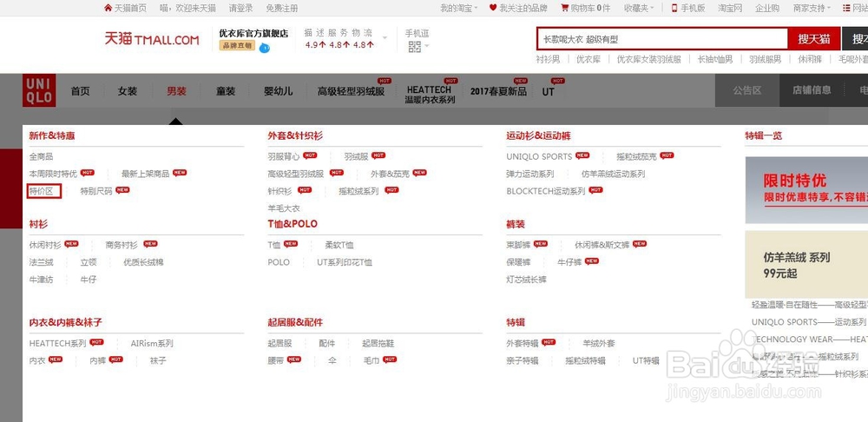
Task: Click the heart icon 我关注的品牌
Action: tap(493, 8)
